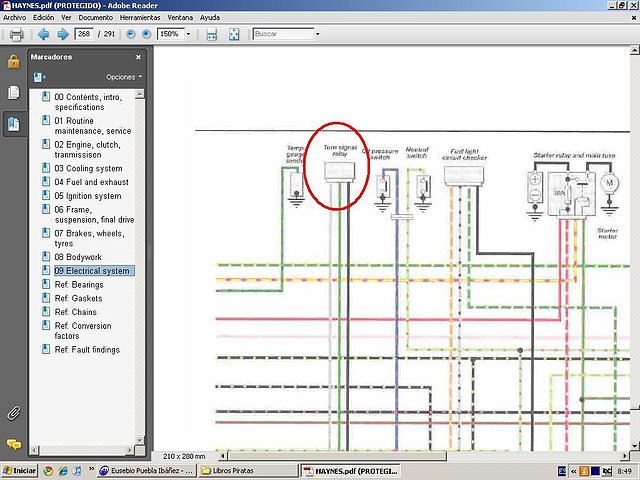Viewport: 640px width, 480px height.
Task: Switch to Libros Piratas folder in taskbar
Action: 248,471
